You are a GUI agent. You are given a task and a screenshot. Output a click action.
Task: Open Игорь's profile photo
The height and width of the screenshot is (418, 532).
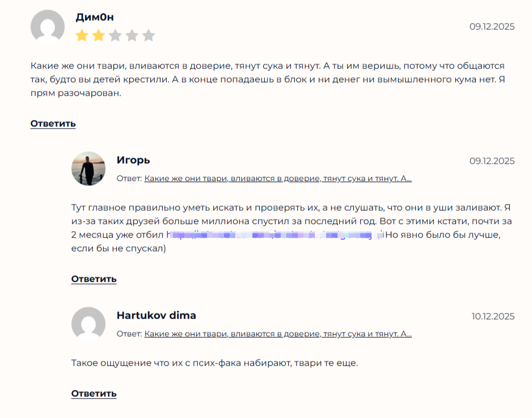[x=88, y=168]
